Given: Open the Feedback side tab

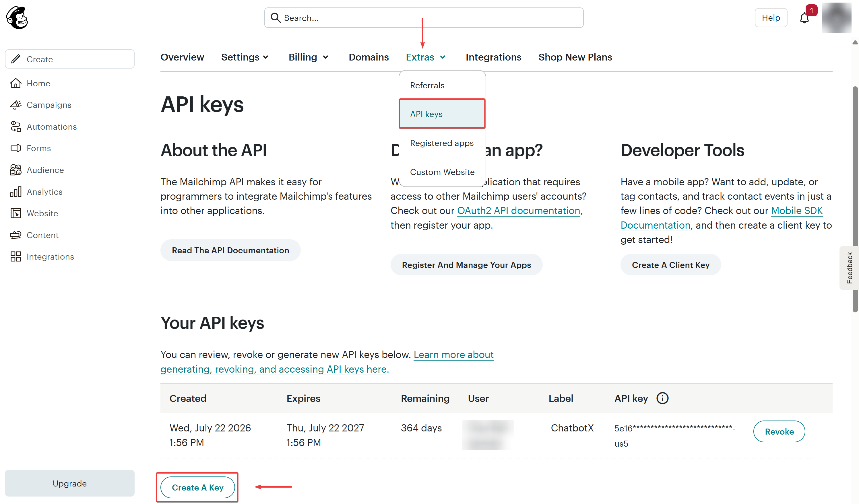Looking at the screenshot, I should (850, 268).
